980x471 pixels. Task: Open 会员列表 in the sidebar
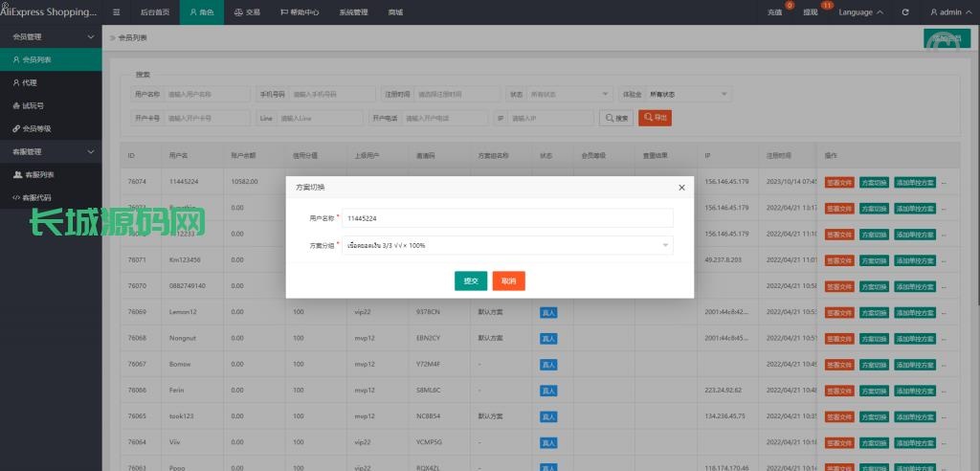(37, 59)
